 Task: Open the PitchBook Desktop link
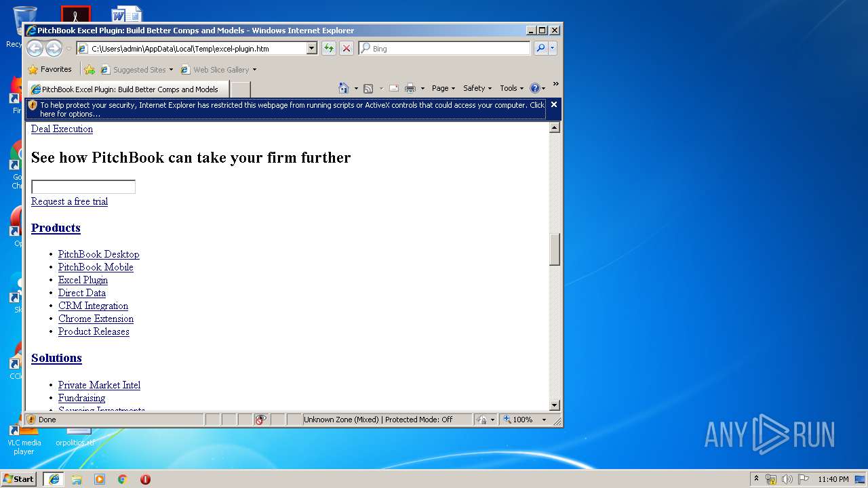(99, 254)
